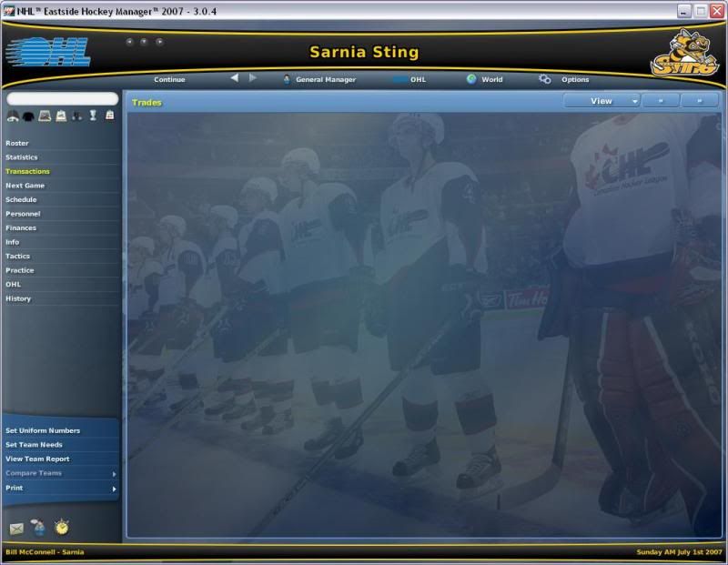Click the Trades panel heading
Viewport: 728px width, 565px height.
pos(147,102)
